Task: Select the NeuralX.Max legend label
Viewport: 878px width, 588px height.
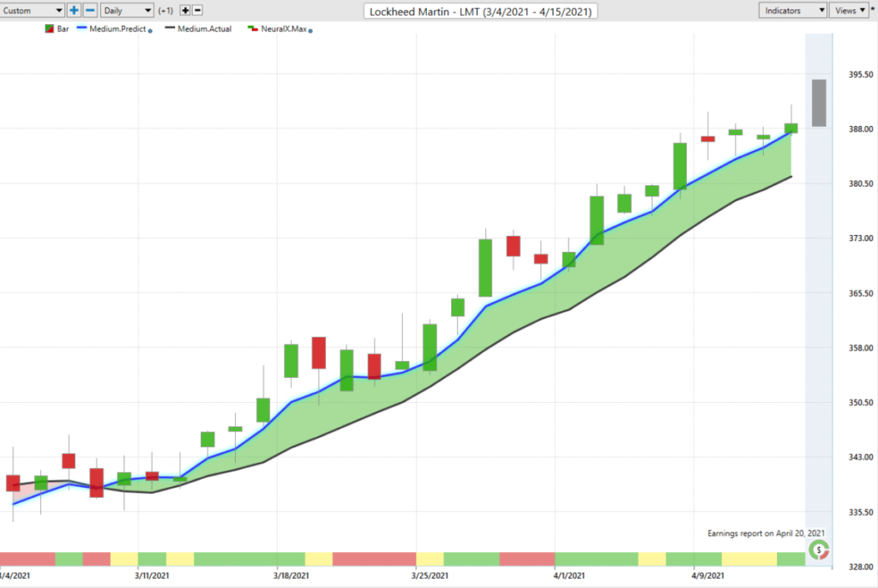Action: click(283, 28)
